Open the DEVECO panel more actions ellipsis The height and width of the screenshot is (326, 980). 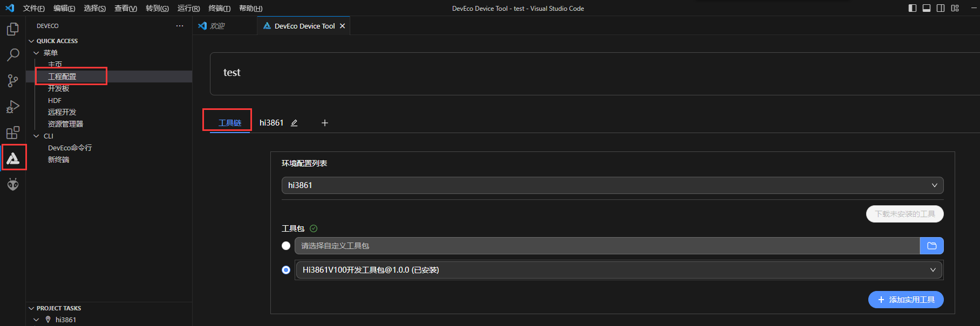click(x=180, y=26)
